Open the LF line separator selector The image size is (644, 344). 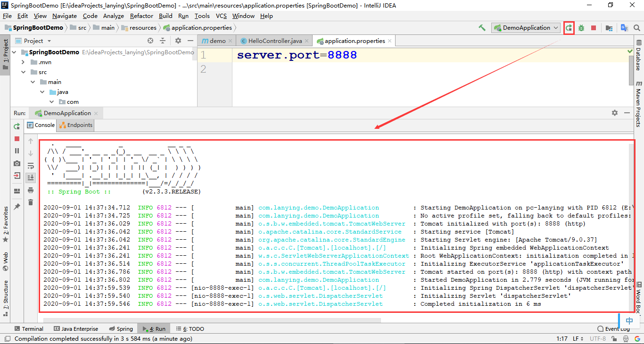coord(578,339)
